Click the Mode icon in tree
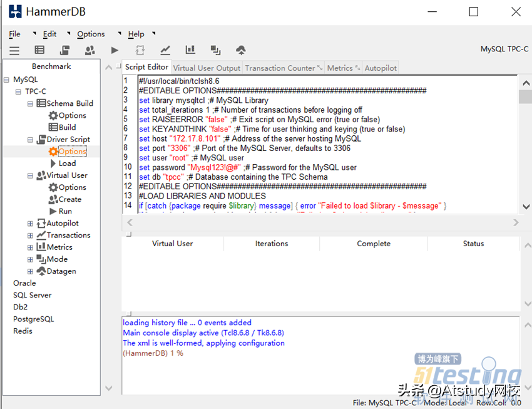Viewport: 532px width, 409px height. pos(41,259)
